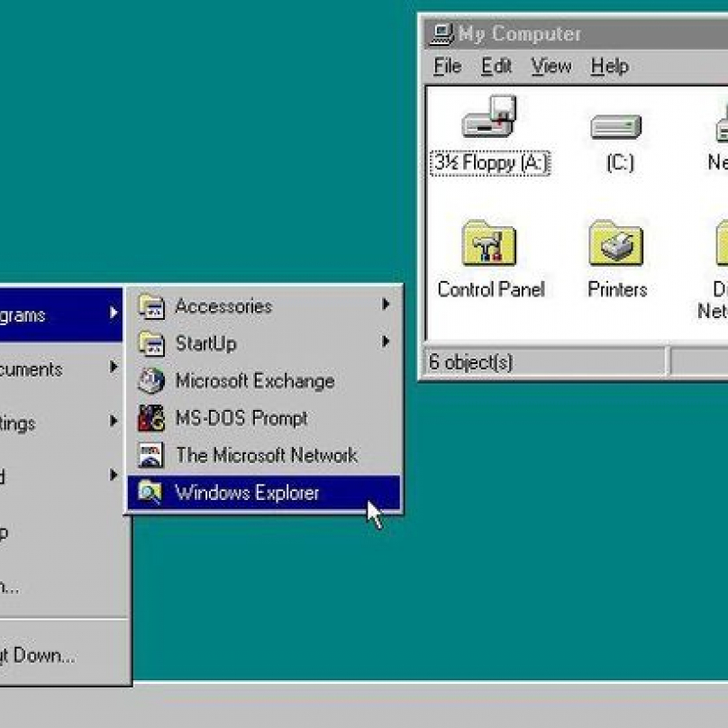Select the Programs entry in Start menu

pos(61,314)
